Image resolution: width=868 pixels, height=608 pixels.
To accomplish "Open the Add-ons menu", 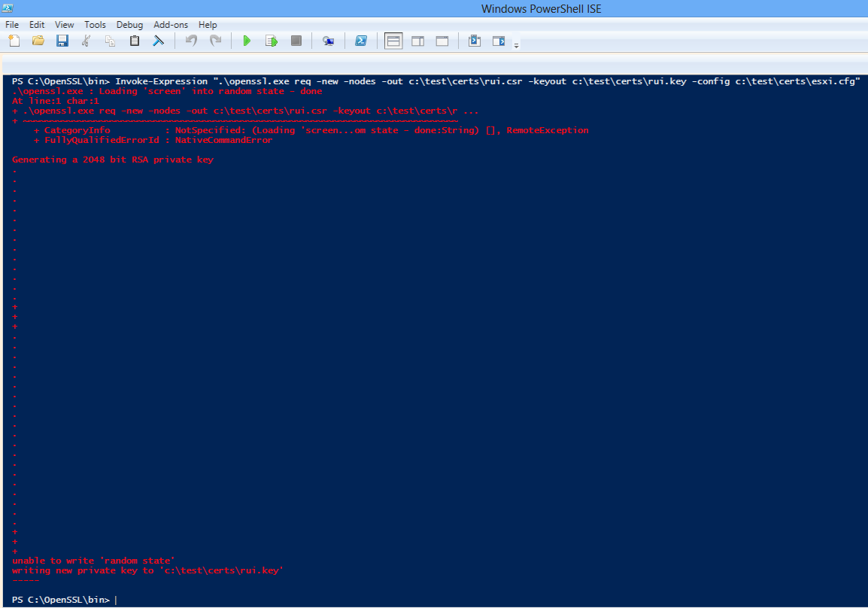I will pos(171,25).
